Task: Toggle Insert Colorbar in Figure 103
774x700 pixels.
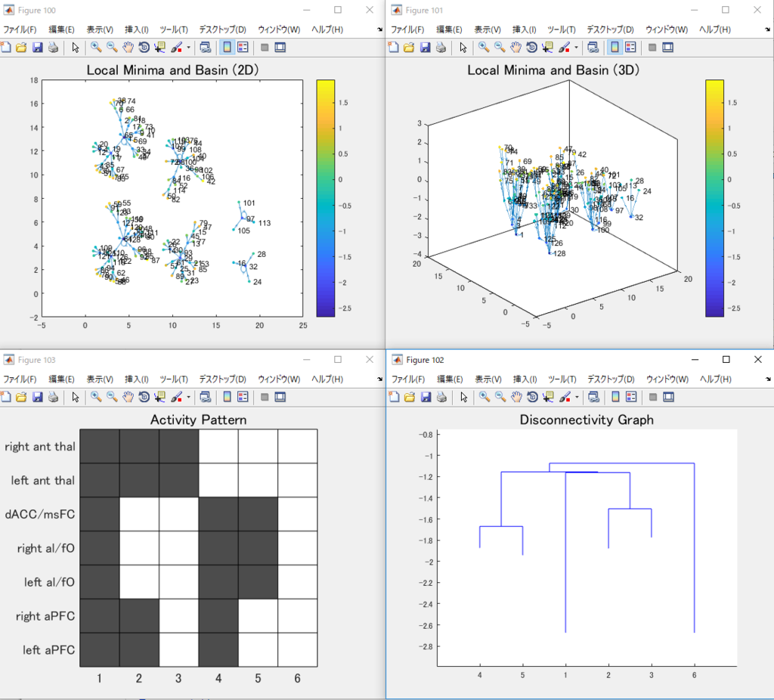Action: point(227,397)
